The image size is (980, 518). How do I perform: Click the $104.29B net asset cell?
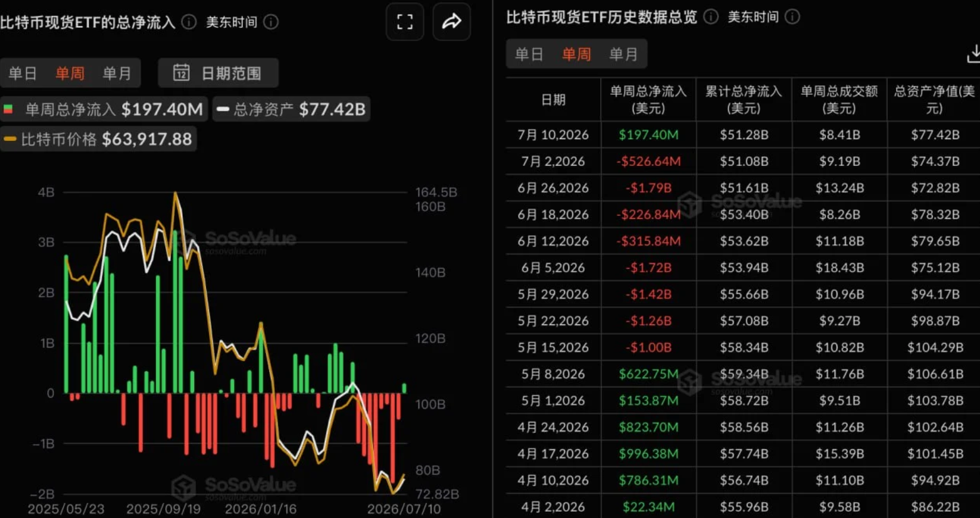click(935, 347)
